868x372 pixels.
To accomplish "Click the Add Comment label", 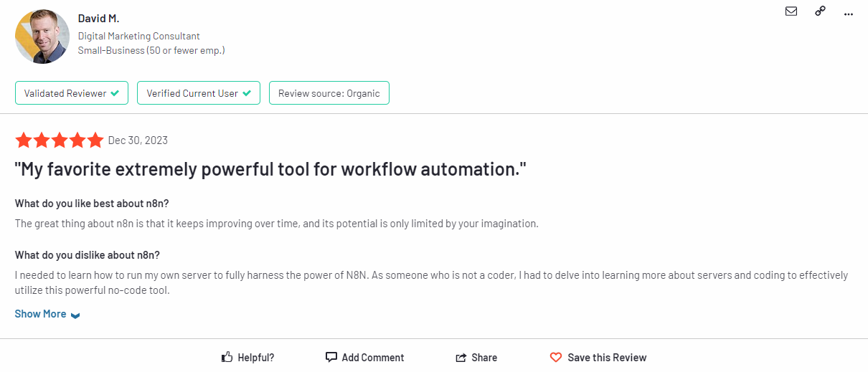I will (373, 358).
